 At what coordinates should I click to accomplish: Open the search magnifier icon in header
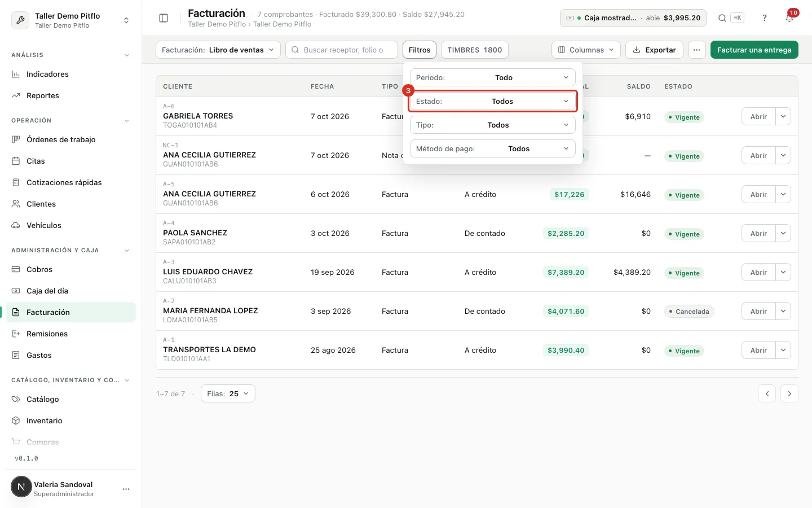tap(722, 18)
